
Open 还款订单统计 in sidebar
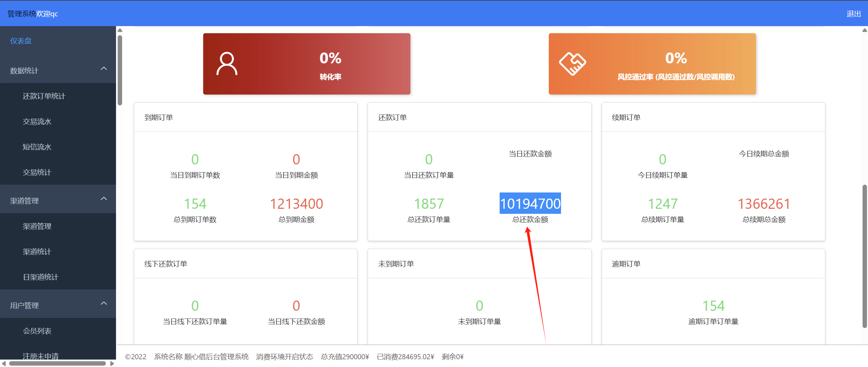click(44, 96)
